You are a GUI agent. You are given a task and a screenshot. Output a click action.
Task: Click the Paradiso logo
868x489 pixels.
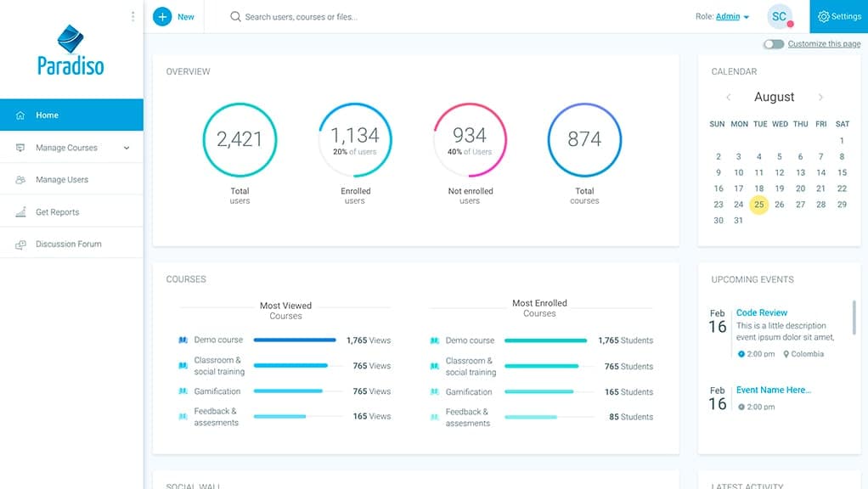70,50
